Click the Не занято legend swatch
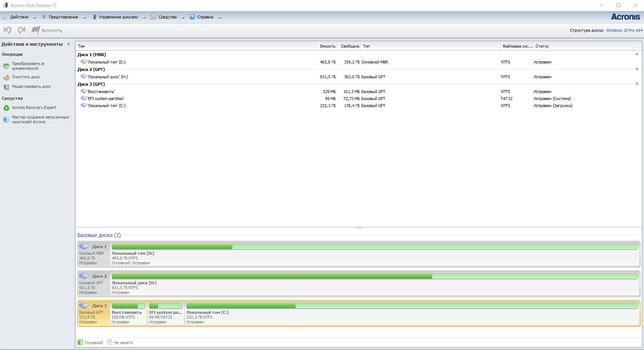The image size is (644, 350). tap(109, 342)
